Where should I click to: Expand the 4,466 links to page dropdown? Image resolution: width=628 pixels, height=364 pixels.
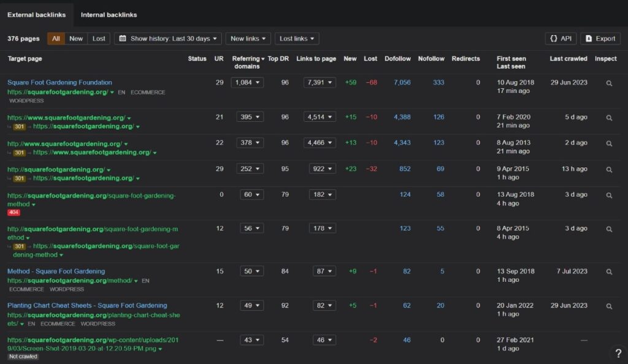(x=320, y=142)
